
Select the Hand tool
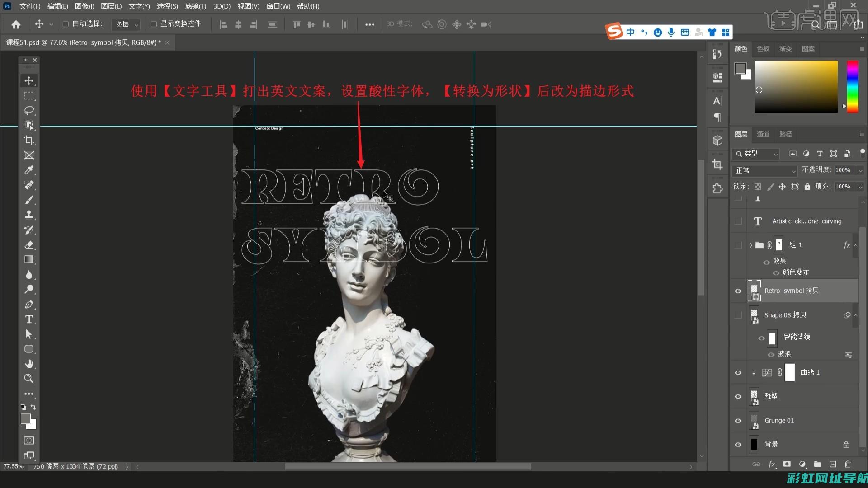[x=29, y=364]
